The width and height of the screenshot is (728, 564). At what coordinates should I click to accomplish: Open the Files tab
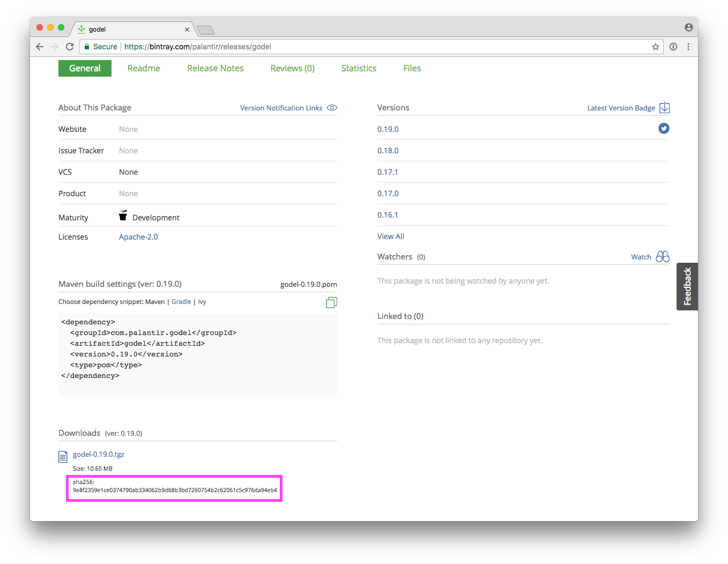pos(412,68)
